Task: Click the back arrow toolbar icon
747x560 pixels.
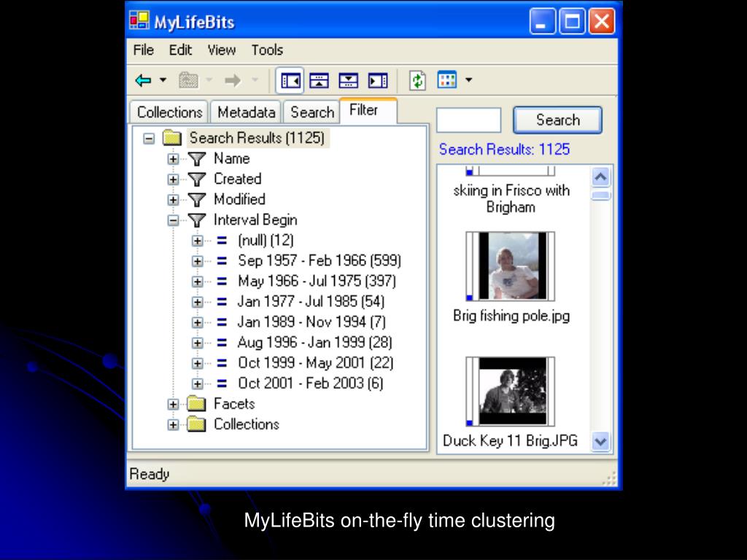Action: [x=144, y=80]
